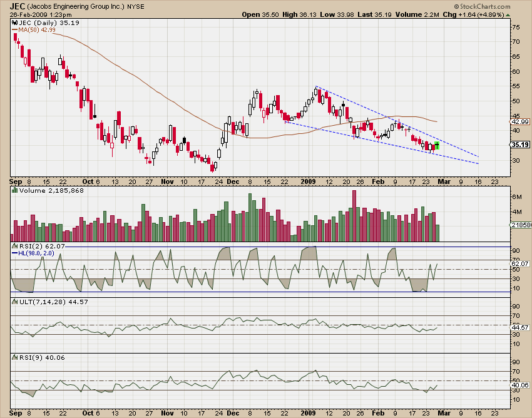Click the Nov label on upper date axis

tap(167, 181)
